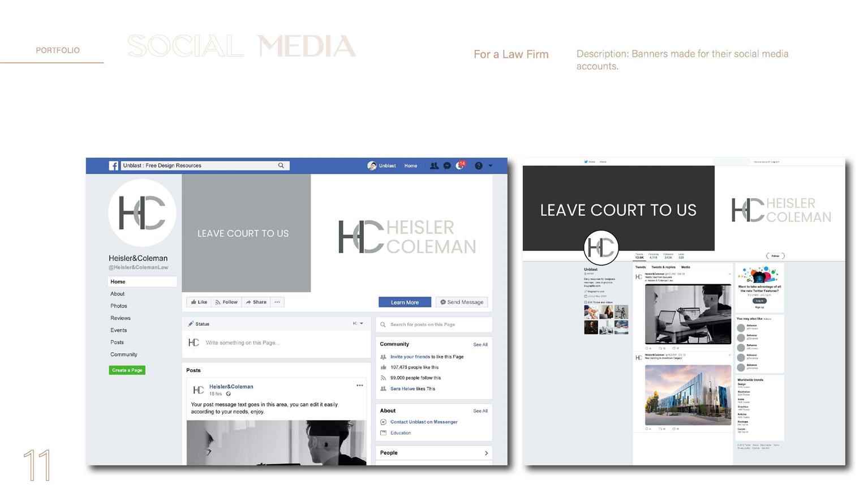Select Home in the page sidebar
The height and width of the screenshot is (488, 868).
coord(142,281)
